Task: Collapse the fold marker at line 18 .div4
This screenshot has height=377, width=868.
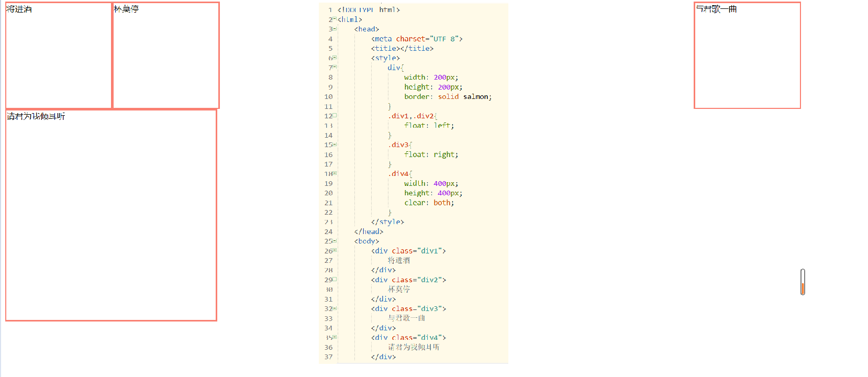Action: tap(335, 173)
